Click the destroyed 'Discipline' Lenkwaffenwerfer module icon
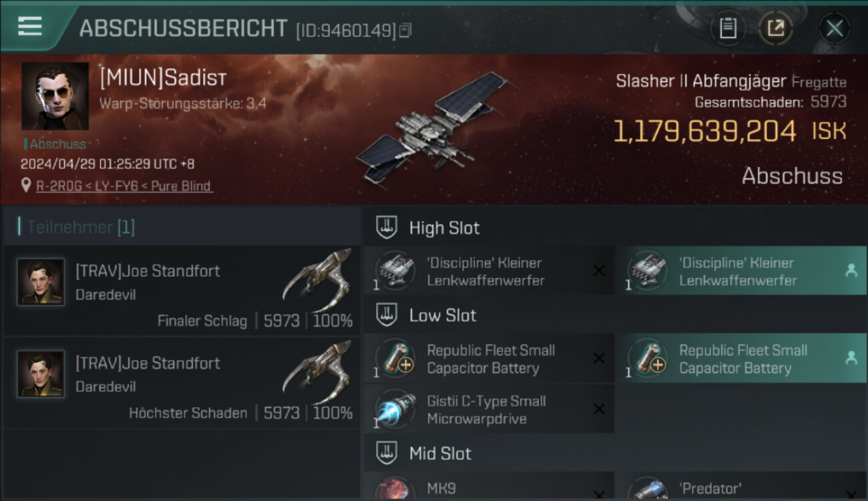 (x=395, y=271)
